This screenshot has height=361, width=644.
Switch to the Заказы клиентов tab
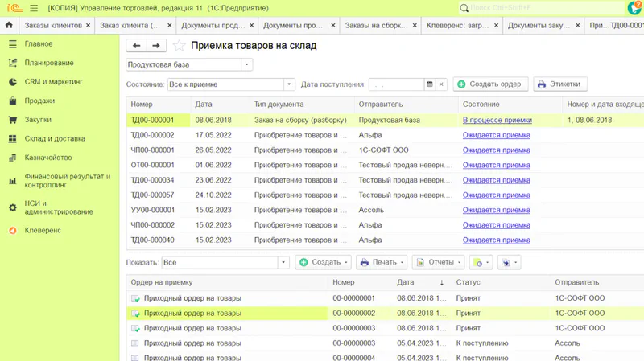[53, 26]
